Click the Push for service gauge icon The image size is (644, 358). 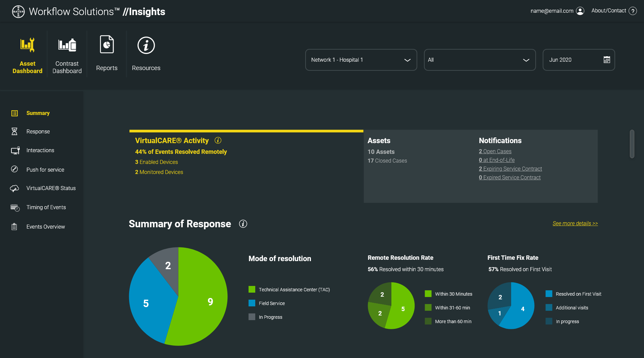tap(14, 169)
